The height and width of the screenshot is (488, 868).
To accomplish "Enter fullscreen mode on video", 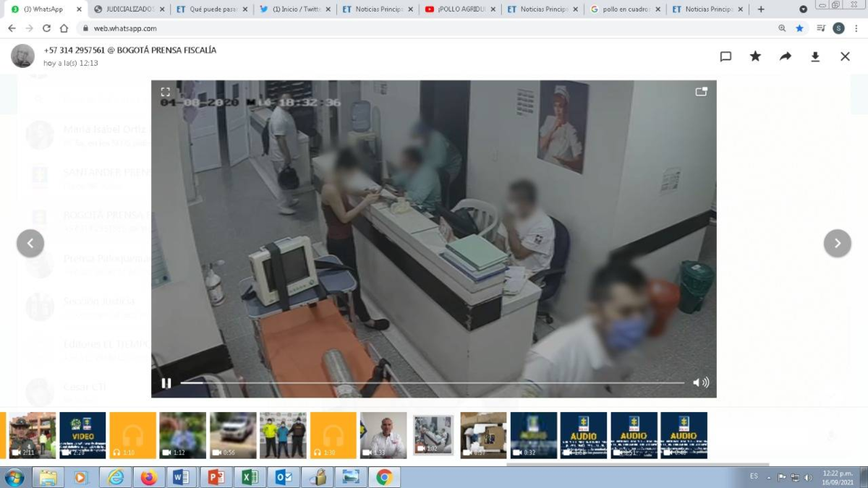I will (x=166, y=92).
